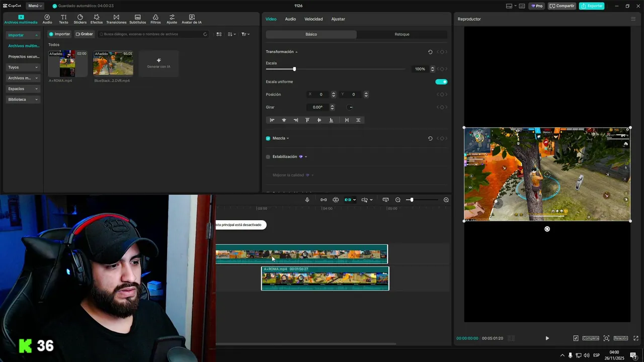The height and width of the screenshot is (362, 644).
Task: Expand the Estabilización options arrow
Action: [306, 157]
